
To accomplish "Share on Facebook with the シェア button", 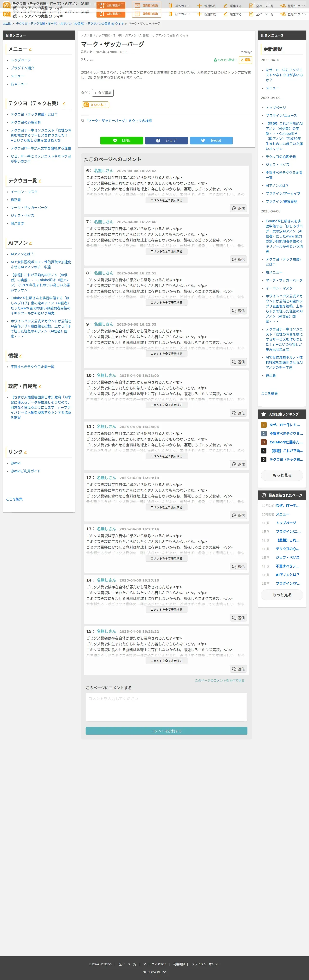I will pyautogui.click(x=167, y=140).
